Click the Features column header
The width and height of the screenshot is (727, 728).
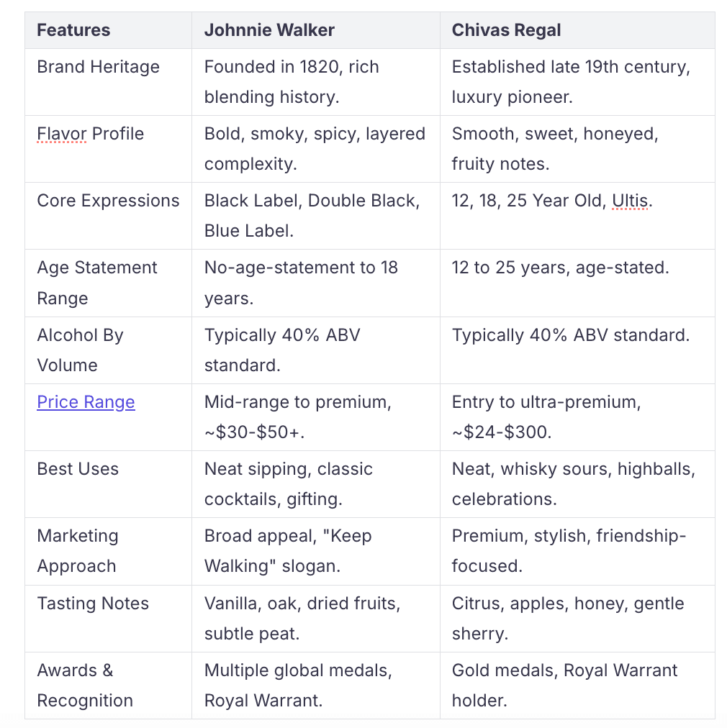click(73, 30)
